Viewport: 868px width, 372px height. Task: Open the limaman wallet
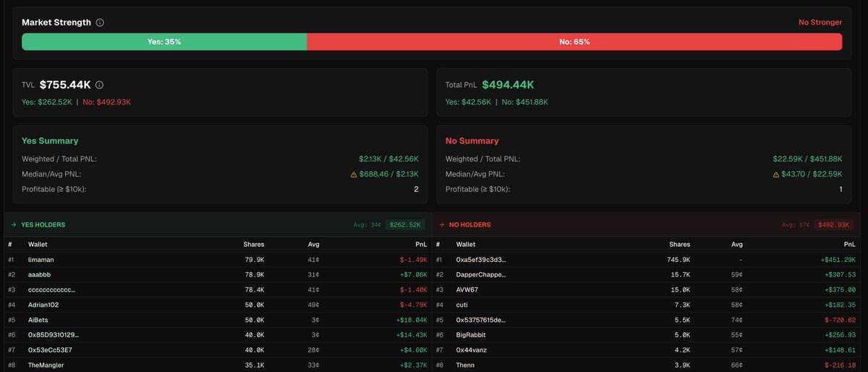coord(42,259)
